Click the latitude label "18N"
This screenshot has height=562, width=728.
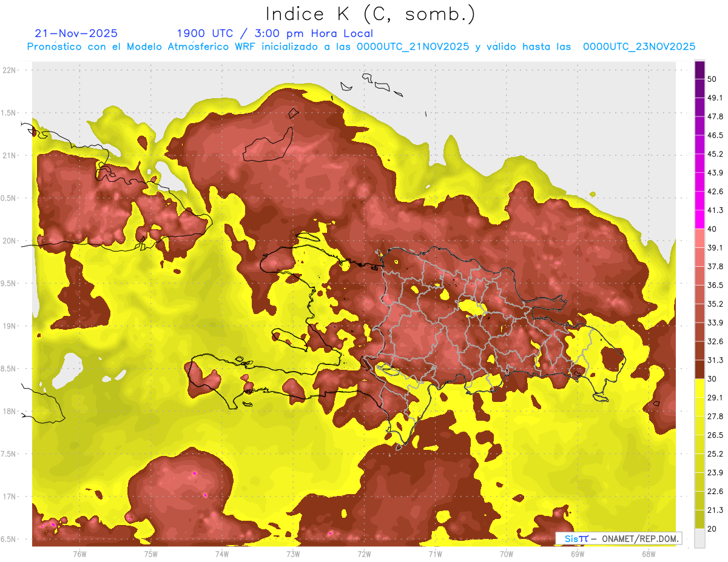(x=9, y=412)
